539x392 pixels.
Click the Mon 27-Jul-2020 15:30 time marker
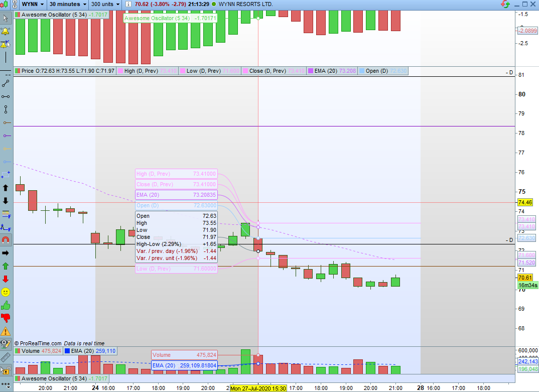258,388
